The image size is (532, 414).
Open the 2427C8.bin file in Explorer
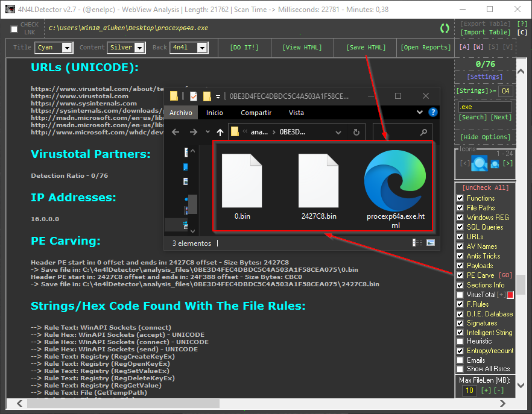pos(318,186)
